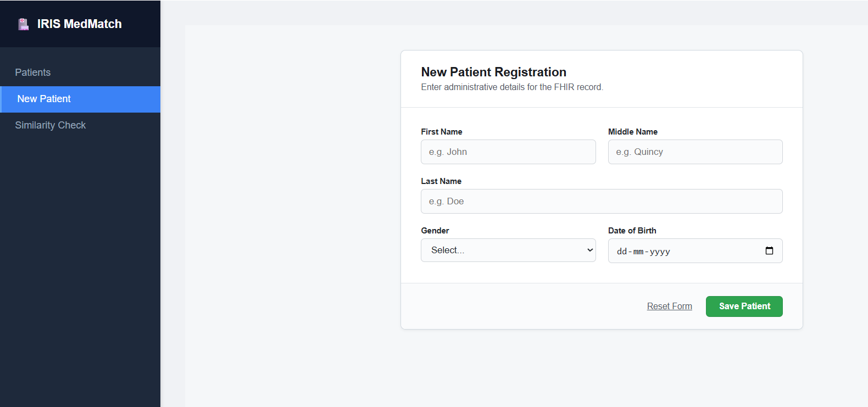Open Similarity Check from sidebar
This screenshot has width=868, height=407.
tap(51, 125)
